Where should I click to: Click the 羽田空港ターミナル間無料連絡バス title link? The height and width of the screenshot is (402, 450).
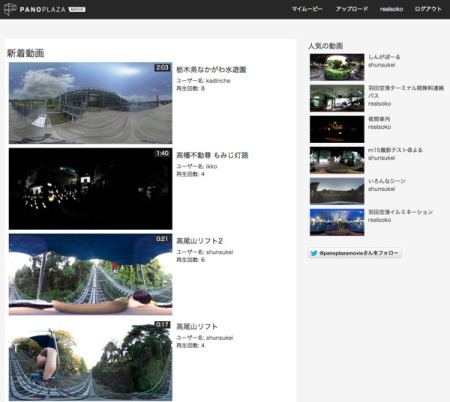pos(406,92)
